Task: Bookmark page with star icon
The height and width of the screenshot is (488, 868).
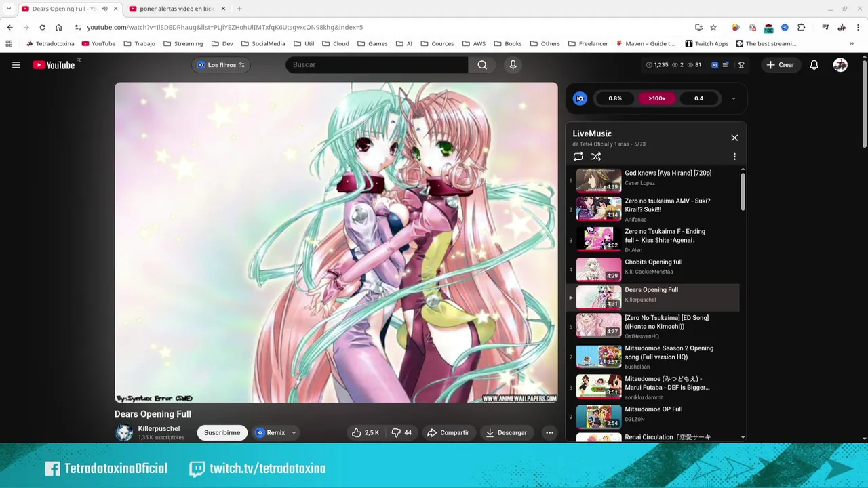Action: (713, 27)
